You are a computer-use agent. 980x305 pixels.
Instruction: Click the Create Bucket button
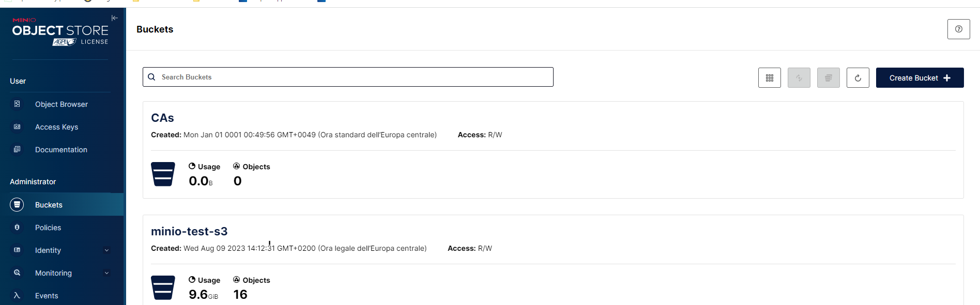pyautogui.click(x=920, y=78)
